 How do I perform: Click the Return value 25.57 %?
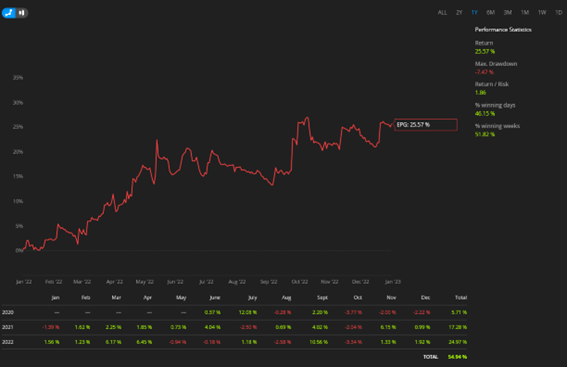pos(485,51)
